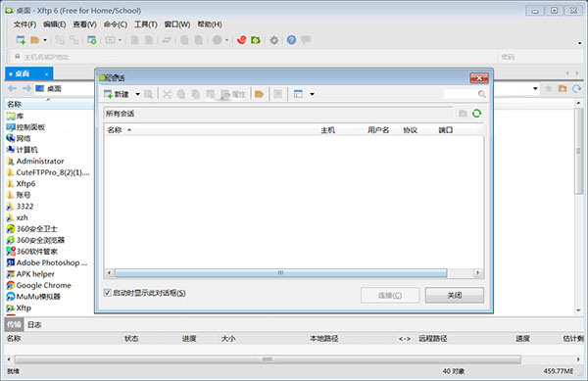Select Google Chrome shortcut in local list
Screen dimensions: 588x381
click(x=38, y=285)
